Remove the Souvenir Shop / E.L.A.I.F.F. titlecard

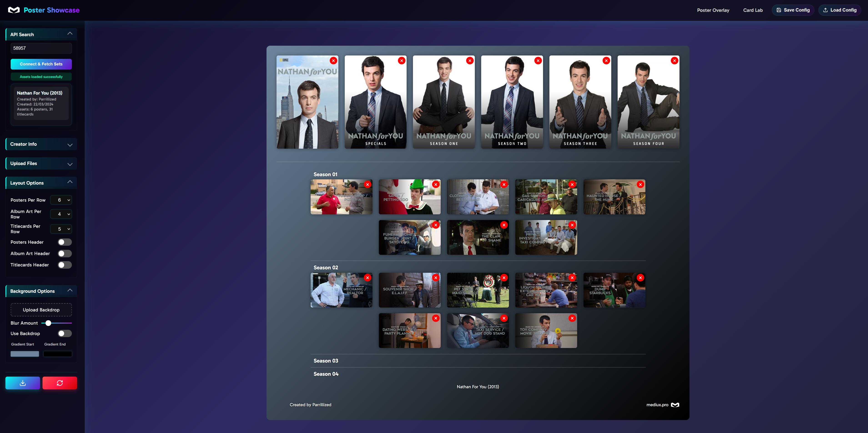[x=436, y=278]
